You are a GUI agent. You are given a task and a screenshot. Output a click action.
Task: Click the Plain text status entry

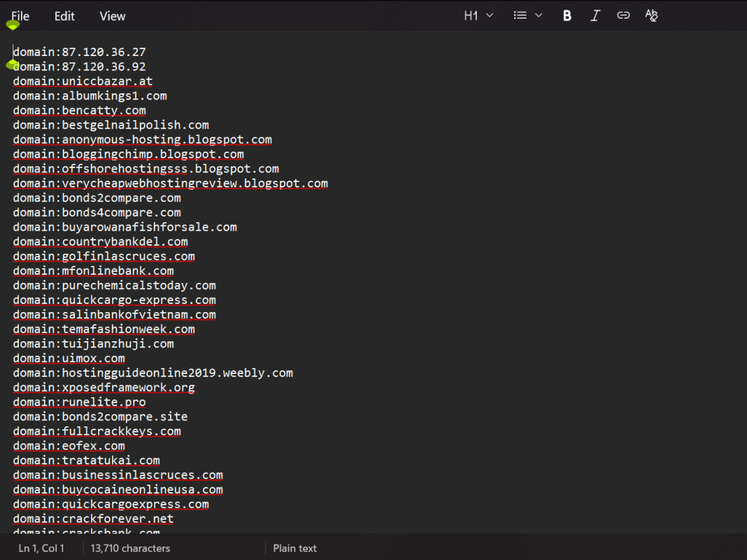294,548
